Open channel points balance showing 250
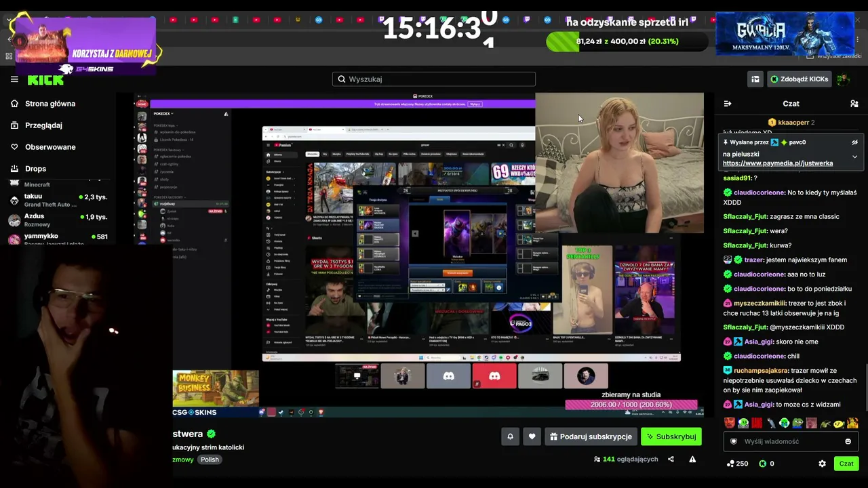Screen dimensions: 868x488 click(737, 464)
